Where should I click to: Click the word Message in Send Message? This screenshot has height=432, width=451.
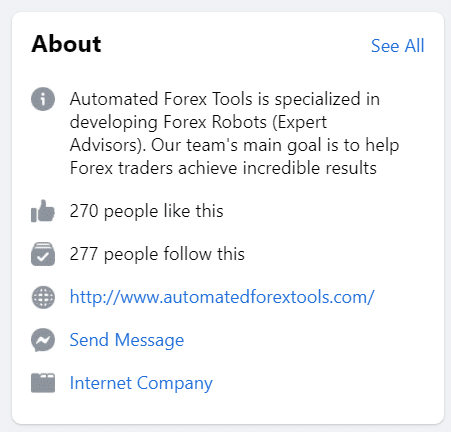point(149,340)
